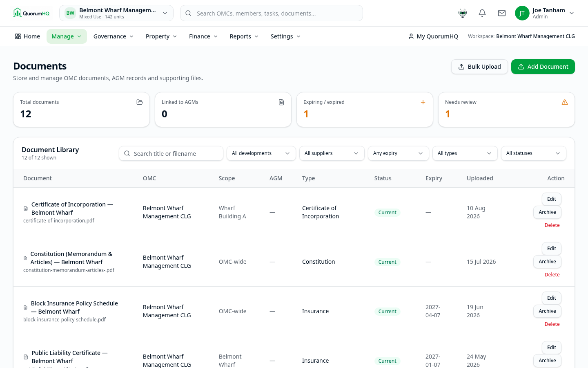Click Bulk Upload button
588x368 pixels.
click(479, 67)
